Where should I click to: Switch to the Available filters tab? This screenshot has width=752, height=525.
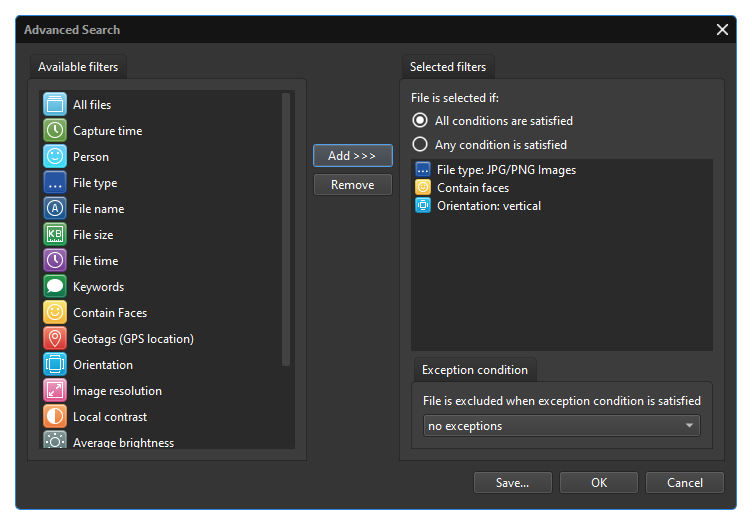click(78, 67)
